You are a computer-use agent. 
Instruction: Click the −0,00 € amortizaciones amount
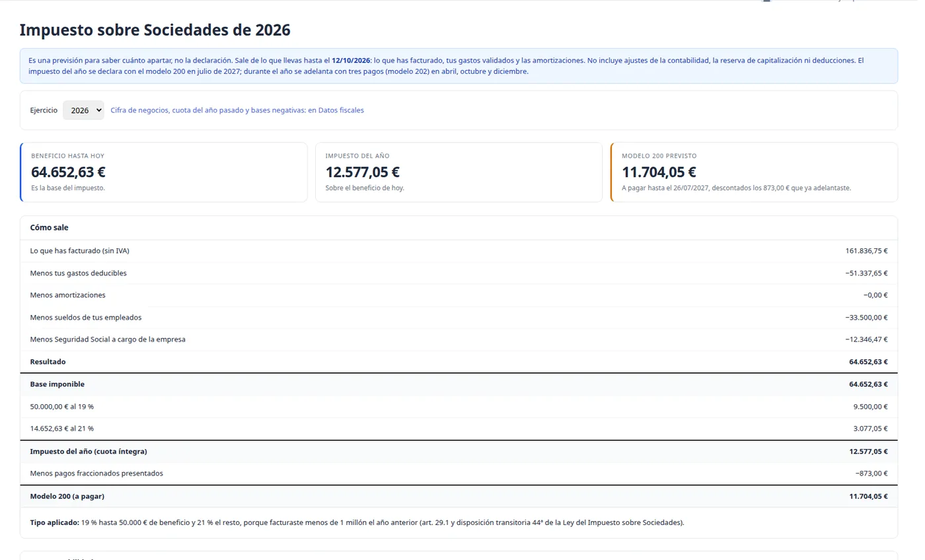pyautogui.click(x=875, y=295)
